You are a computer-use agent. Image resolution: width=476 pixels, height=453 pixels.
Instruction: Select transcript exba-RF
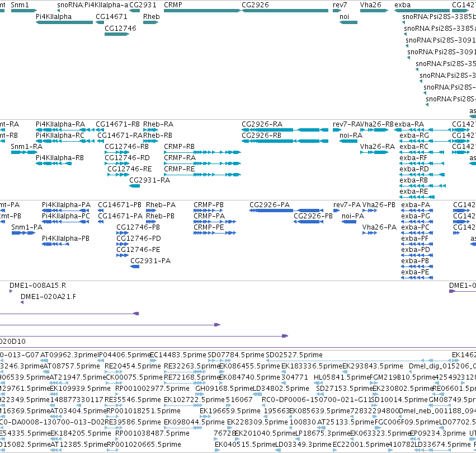coord(413,158)
